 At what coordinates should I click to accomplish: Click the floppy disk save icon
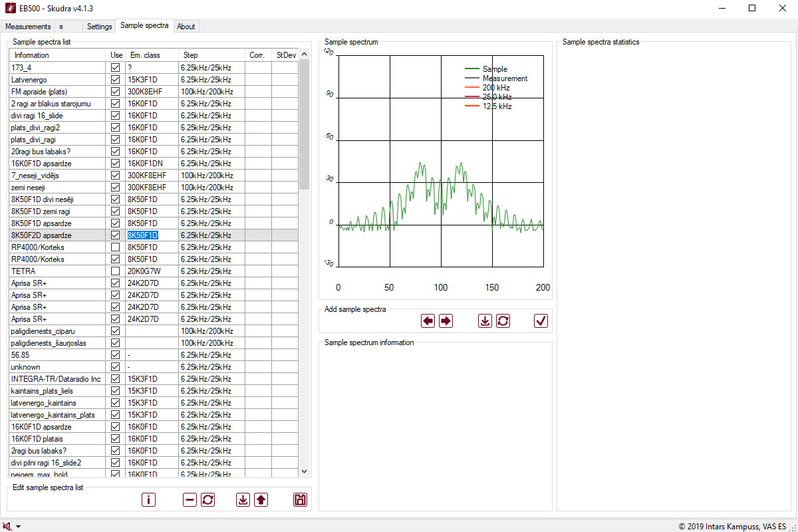[300, 499]
